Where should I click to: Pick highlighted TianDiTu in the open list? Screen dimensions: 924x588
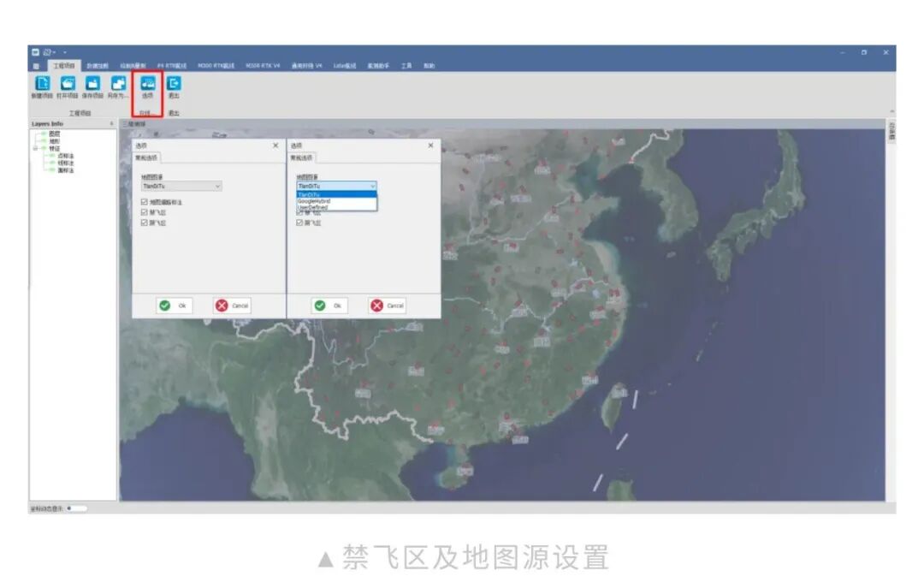coord(336,194)
